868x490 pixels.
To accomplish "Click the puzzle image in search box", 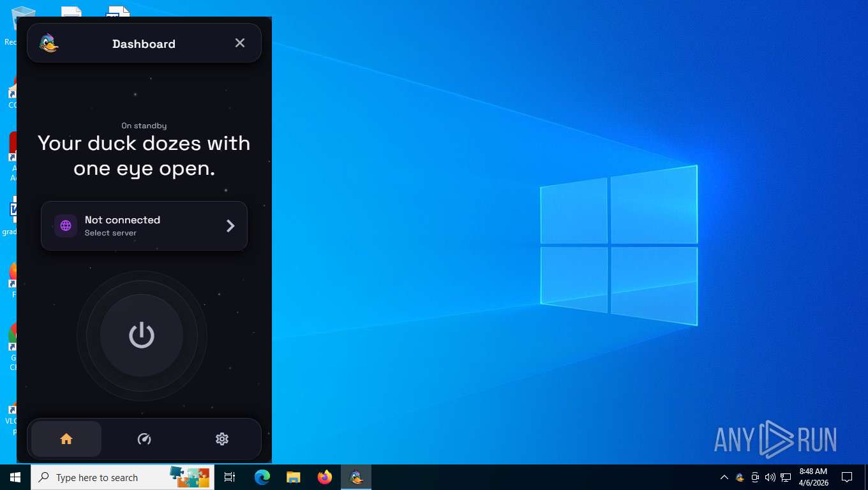I will (x=189, y=477).
